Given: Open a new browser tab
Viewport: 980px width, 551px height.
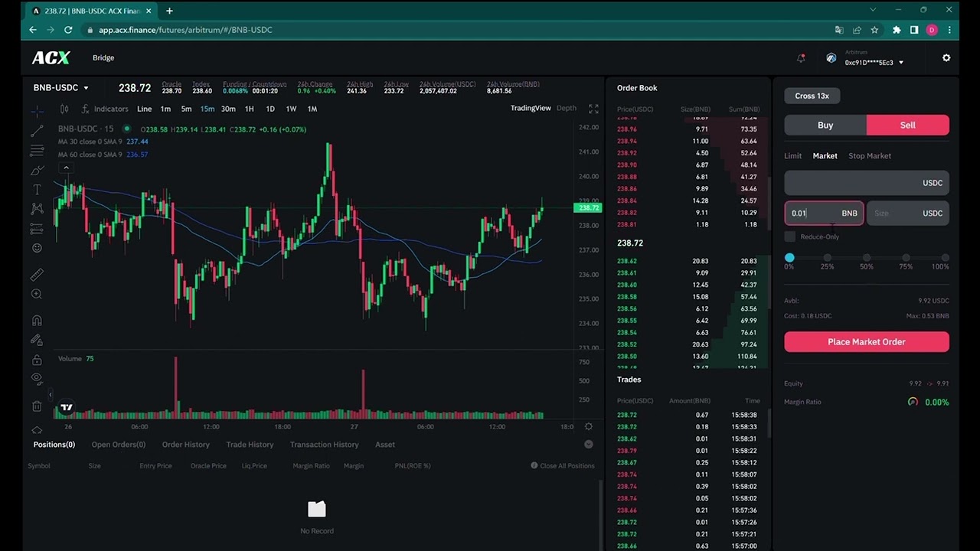Looking at the screenshot, I should [x=169, y=11].
